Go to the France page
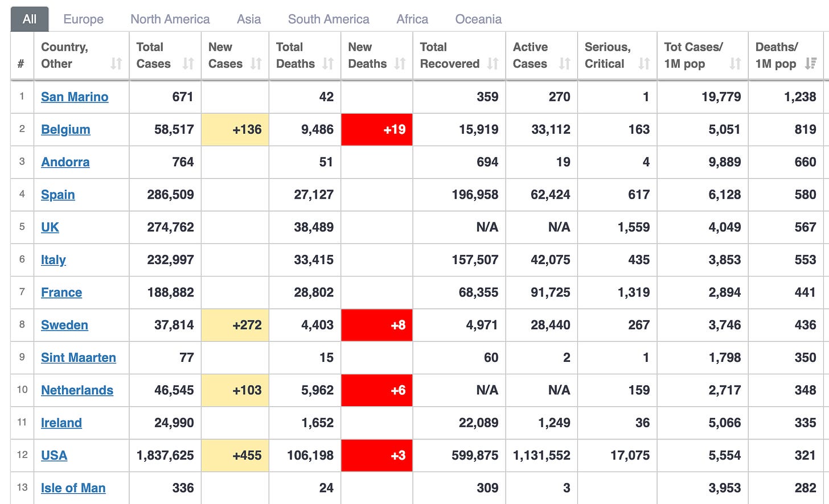This screenshot has height=504, width=829. (61, 292)
